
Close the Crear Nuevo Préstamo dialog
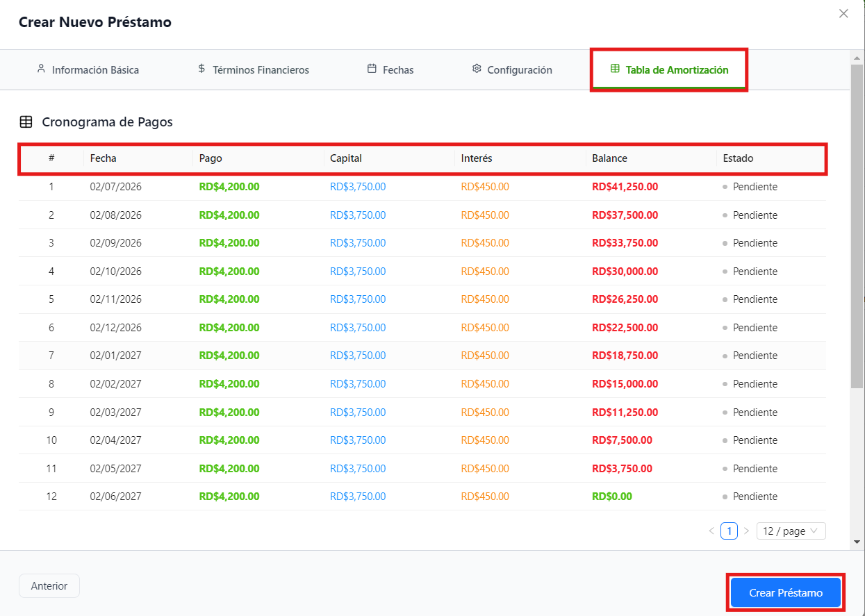[843, 13]
